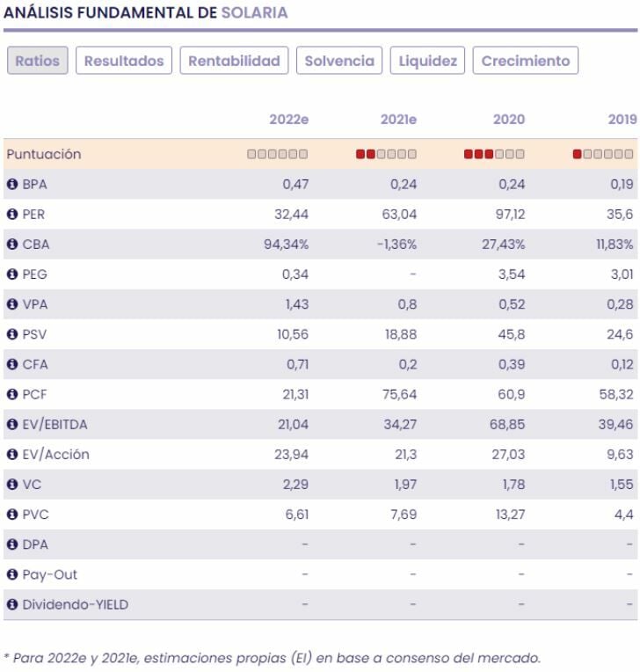Click the 2020 Puntuación score squares
This screenshot has height=672, width=640.
pos(494,154)
